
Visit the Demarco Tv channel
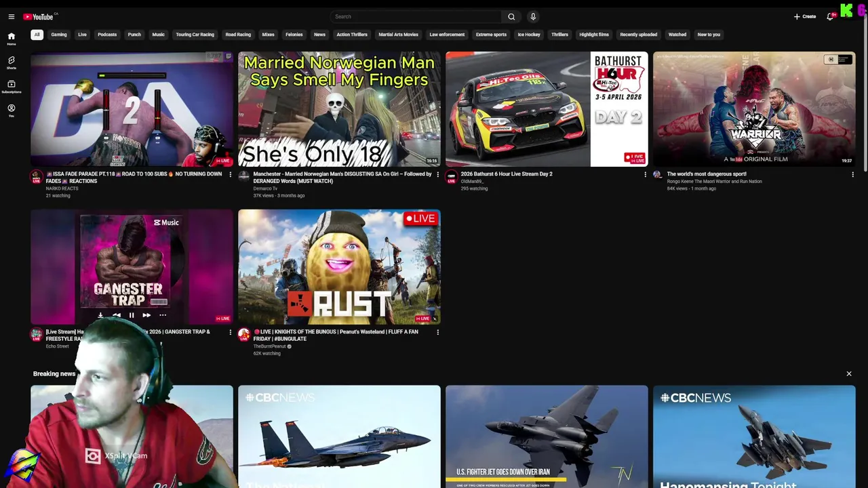[x=265, y=188]
